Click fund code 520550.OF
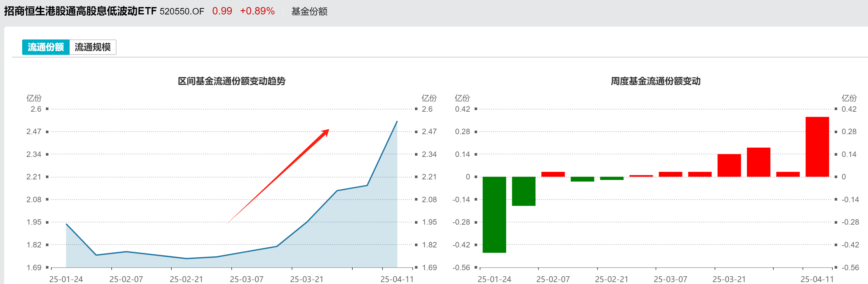Viewport: 868px width, 284px height. coord(182,12)
